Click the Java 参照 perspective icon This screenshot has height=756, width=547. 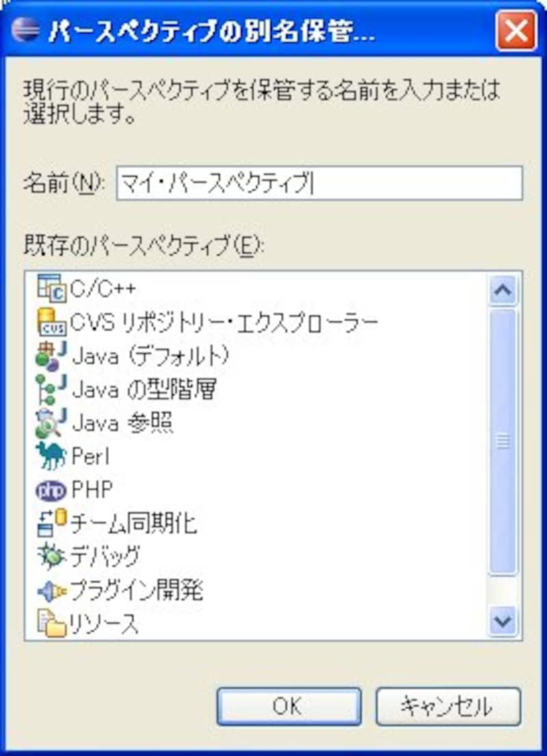[x=51, y=423]
